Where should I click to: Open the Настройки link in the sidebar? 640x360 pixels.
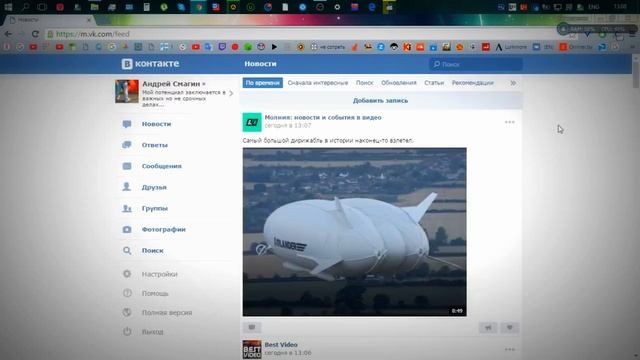click(160, 274)
